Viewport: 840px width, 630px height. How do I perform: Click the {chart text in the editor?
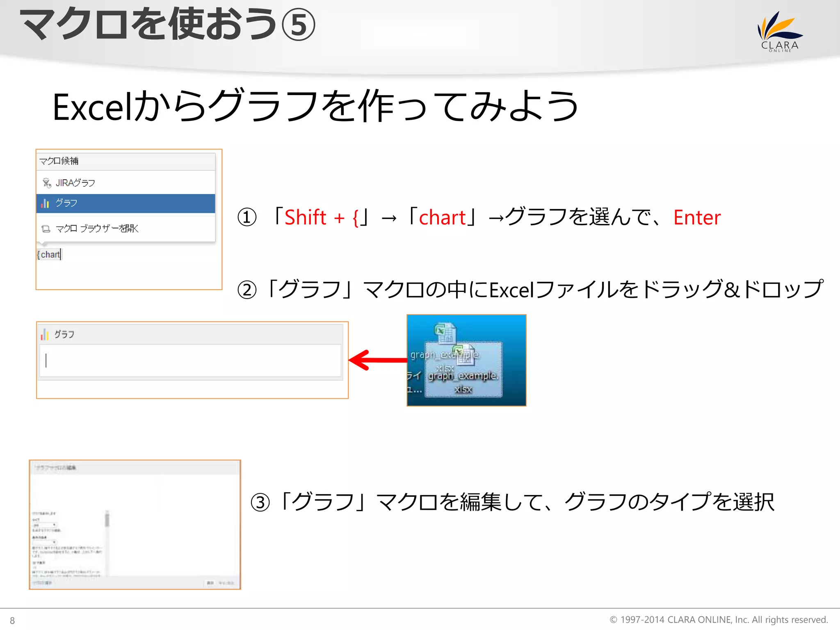49,255
